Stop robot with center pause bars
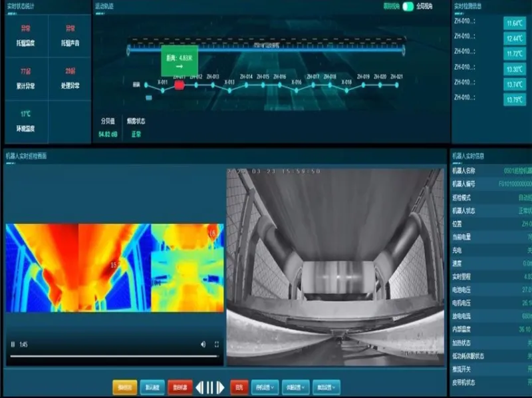 [210, 387]
